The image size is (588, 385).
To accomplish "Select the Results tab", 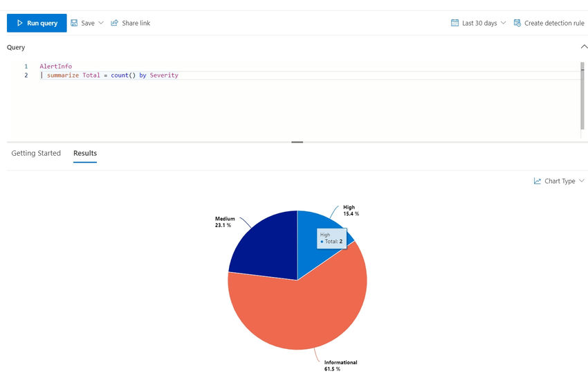I will click(85, 153).
